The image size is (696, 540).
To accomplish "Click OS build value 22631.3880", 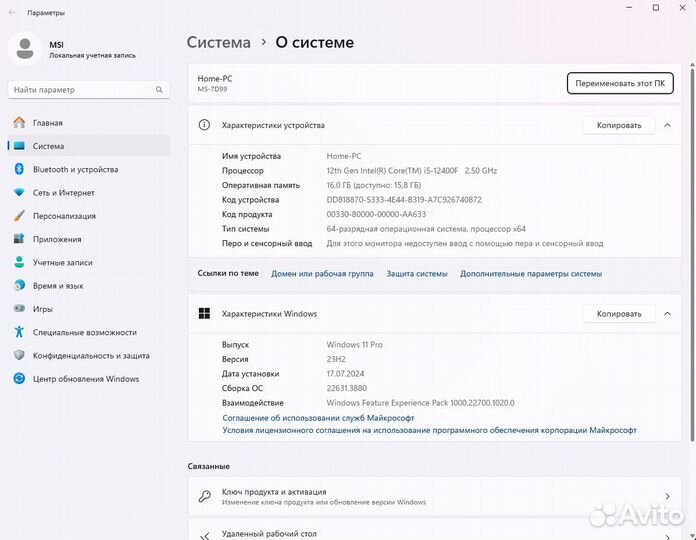I will [346, 388].
